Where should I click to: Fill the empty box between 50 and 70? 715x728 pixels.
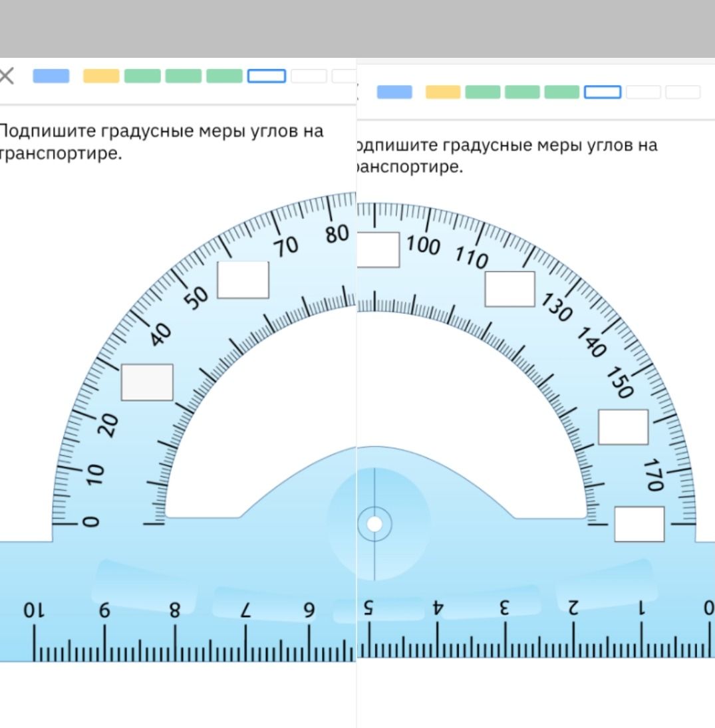click(x=243, y=280)
